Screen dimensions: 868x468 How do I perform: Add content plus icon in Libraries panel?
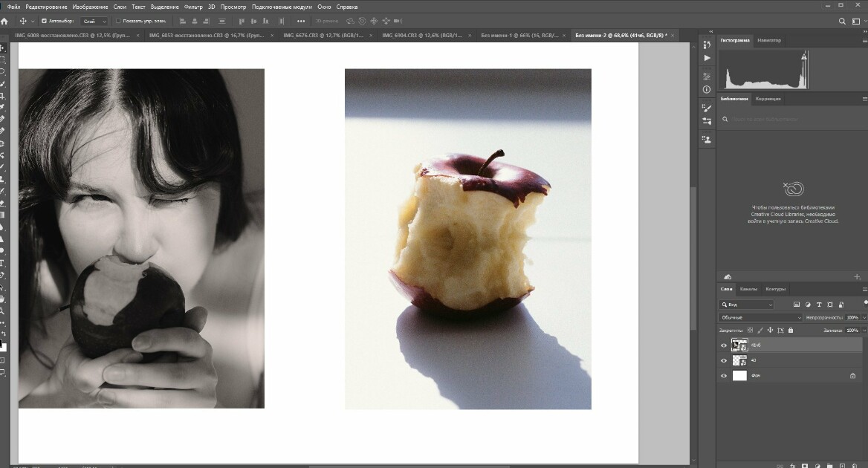[x=857, y=276]
